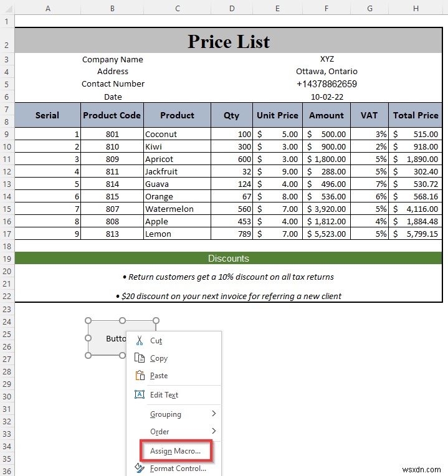448x476 pixels.
Task: Click the button's top-middle resize handle
Action: 122,320
